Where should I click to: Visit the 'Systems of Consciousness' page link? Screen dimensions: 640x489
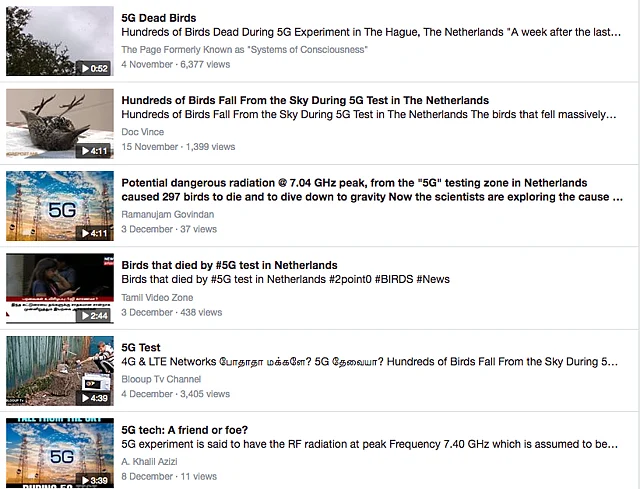point(244,50)
